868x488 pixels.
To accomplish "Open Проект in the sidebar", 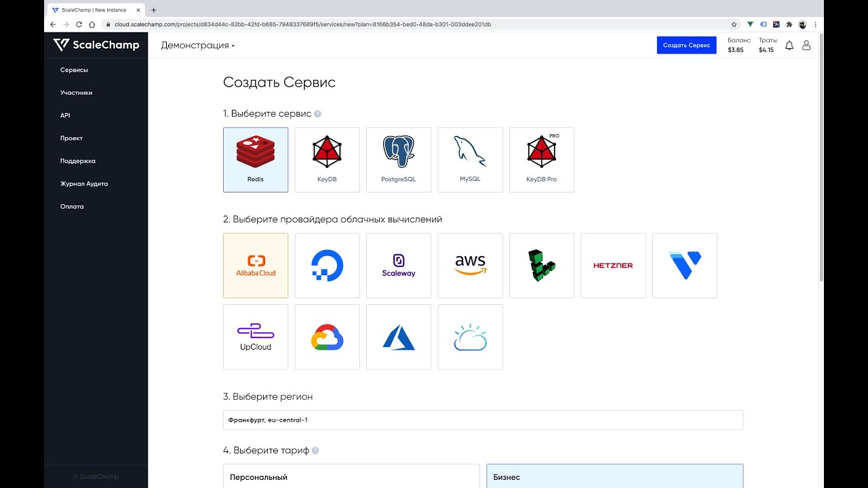I will pos(71,138).
